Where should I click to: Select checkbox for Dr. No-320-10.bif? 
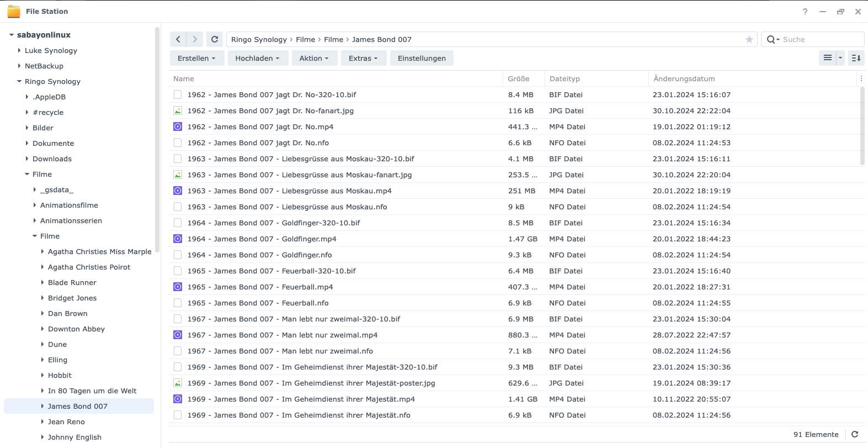(x=178, y=94)
